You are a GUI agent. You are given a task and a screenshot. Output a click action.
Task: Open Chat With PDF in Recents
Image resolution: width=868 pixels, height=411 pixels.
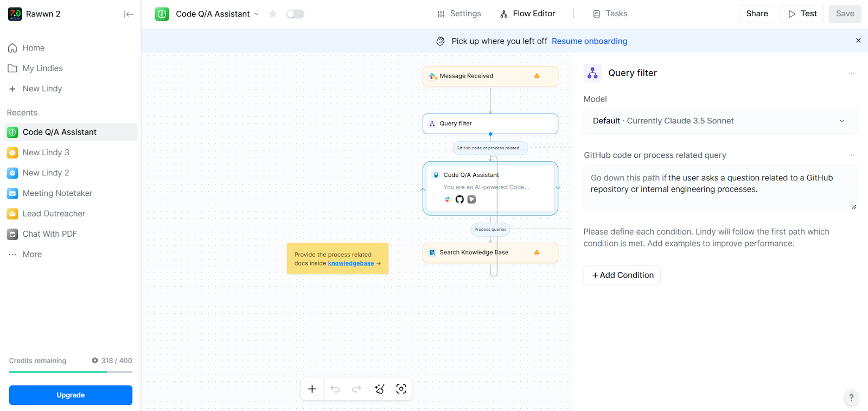click(71, 234)
